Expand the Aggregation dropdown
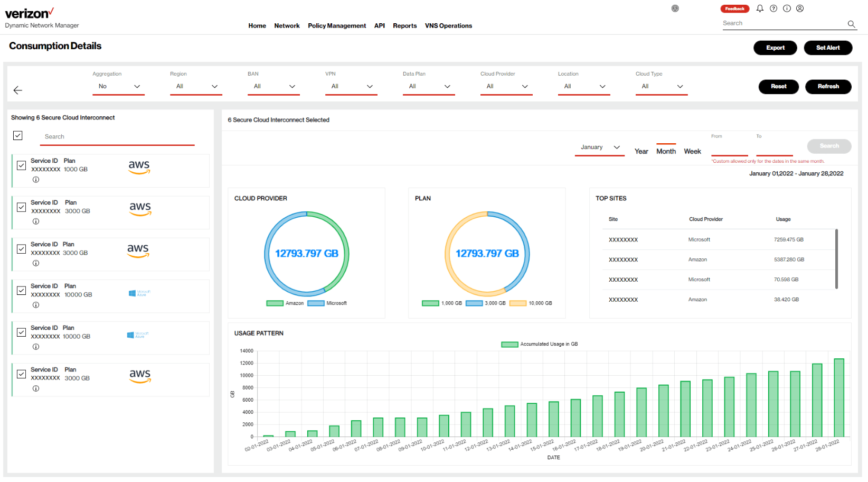Screen dimensions: 868x482 tap(119, 87)
